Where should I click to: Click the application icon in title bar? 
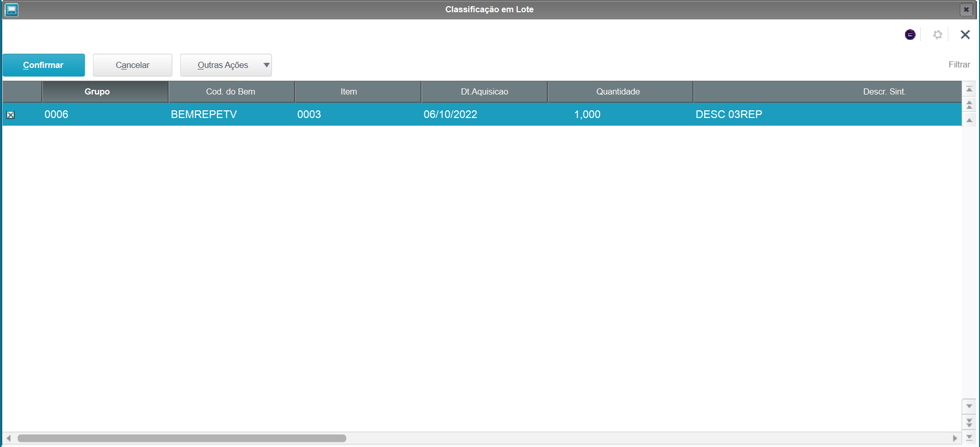click(x=11, y=10)
